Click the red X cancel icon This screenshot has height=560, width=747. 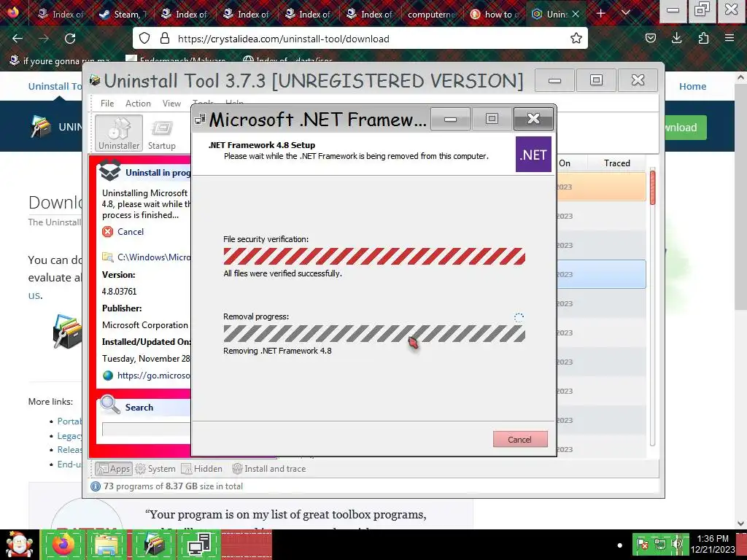point(108,232)
